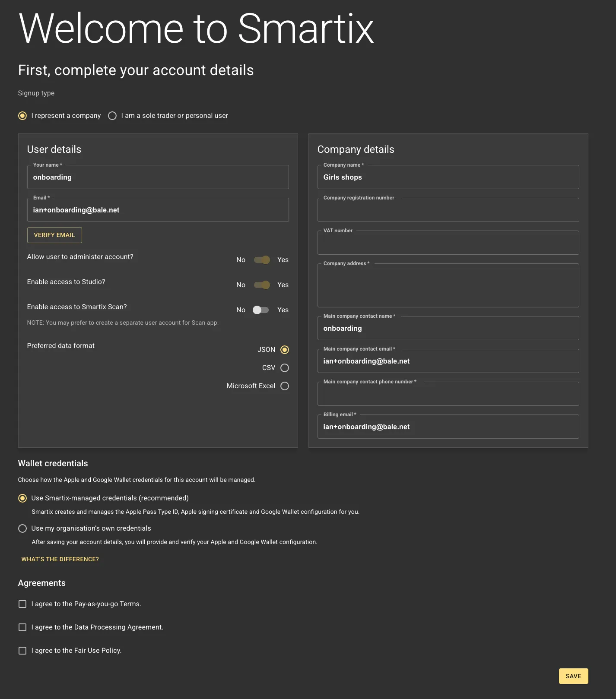
Task: Choose Microsoft Excel data format
Action: click(285, 386)
